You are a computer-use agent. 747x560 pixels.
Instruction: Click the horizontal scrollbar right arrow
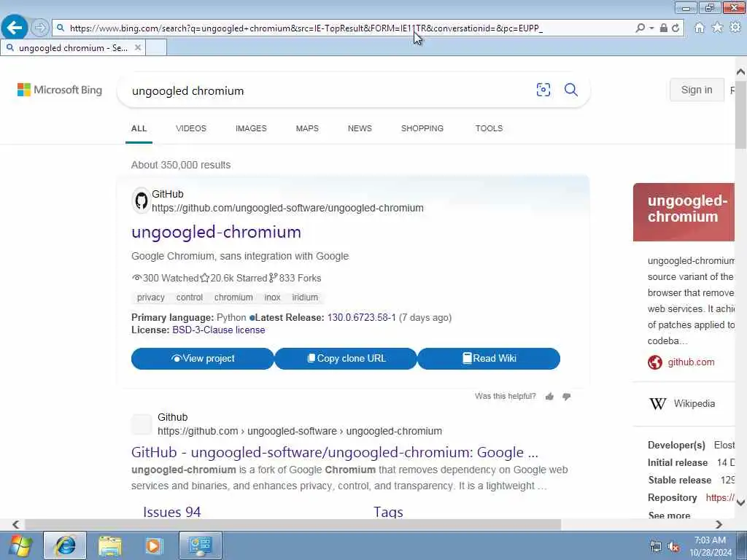coord(719,524)
